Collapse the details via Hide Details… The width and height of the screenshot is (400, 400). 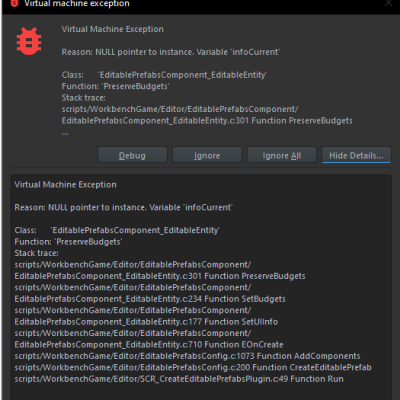tap(356, 155)
